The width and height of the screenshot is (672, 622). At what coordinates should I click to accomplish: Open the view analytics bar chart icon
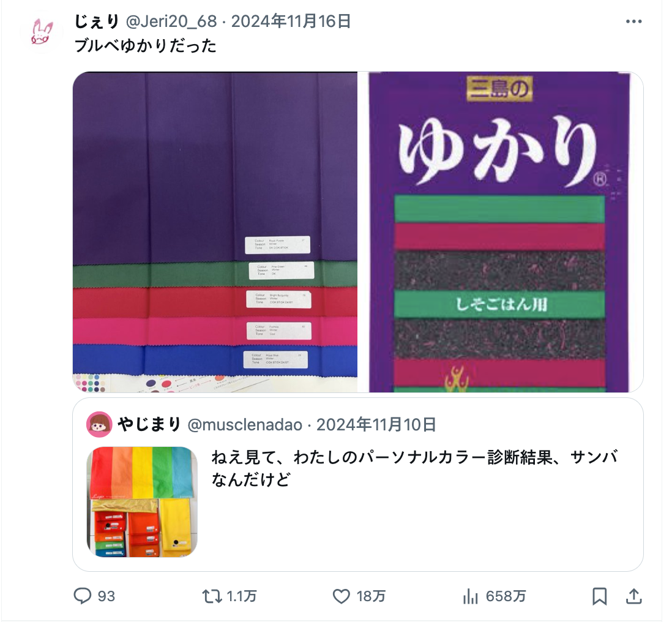pos(470,596)
